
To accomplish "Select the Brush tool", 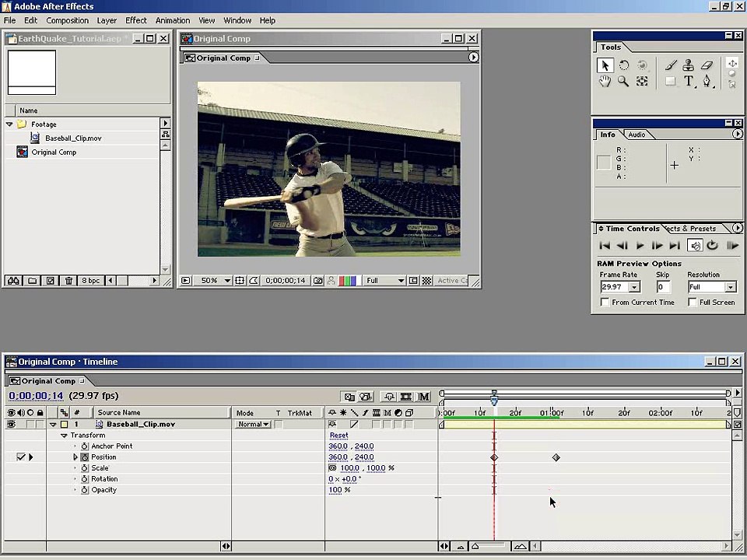I will [671, 65].
